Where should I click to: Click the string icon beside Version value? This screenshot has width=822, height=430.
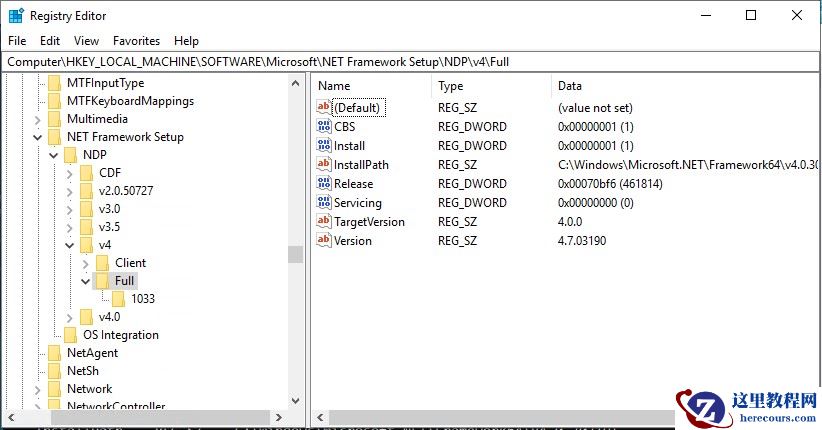[324, 241]
